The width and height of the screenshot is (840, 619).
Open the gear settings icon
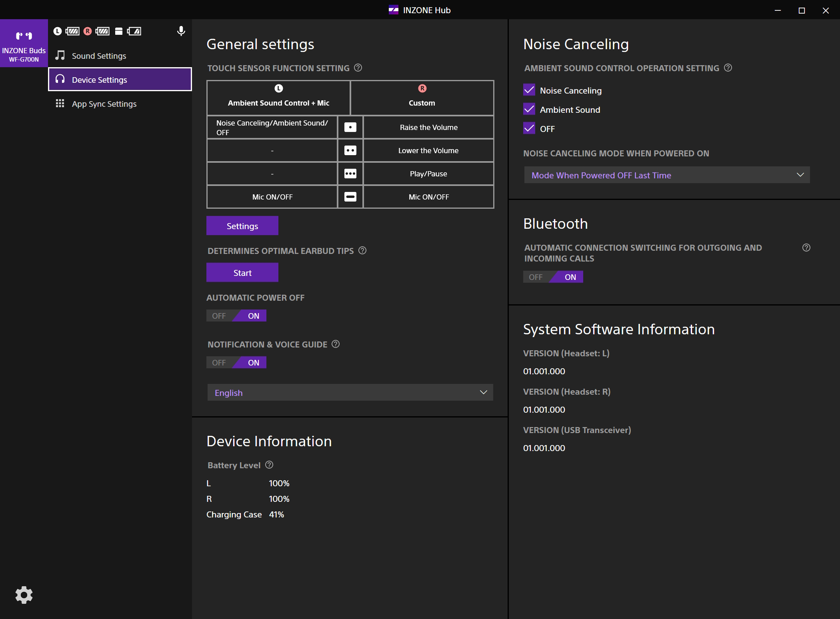tap(24, 595)
